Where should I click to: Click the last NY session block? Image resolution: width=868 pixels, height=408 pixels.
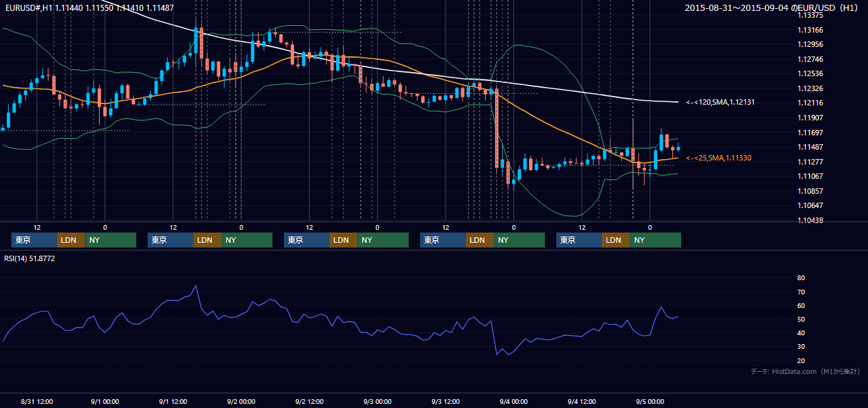coord(655,240)
